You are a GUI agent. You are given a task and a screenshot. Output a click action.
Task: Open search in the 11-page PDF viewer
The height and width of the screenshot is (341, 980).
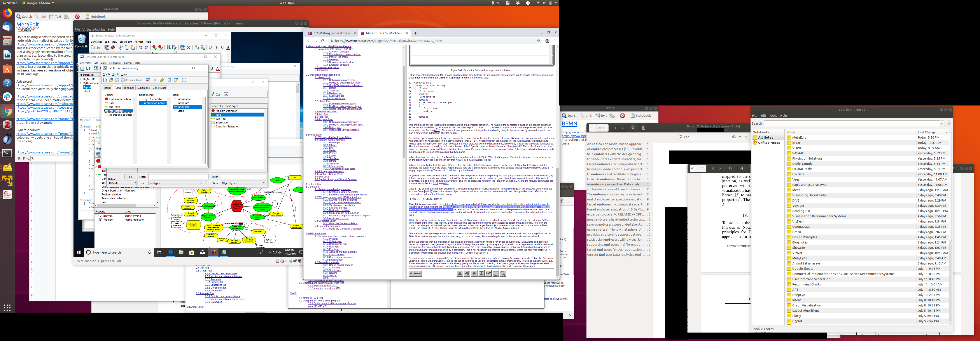(x=633, y=128)
